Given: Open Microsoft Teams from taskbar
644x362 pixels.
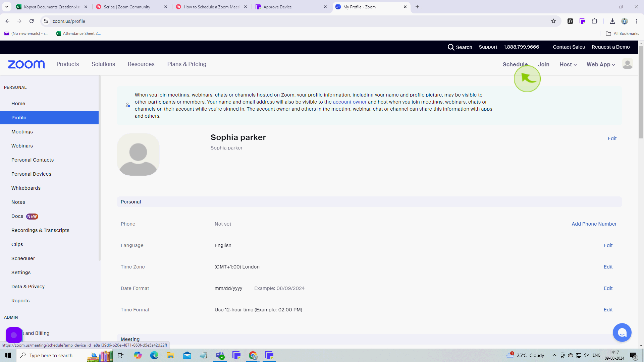Looking at the screenshot, I should [x=220, y=355].
